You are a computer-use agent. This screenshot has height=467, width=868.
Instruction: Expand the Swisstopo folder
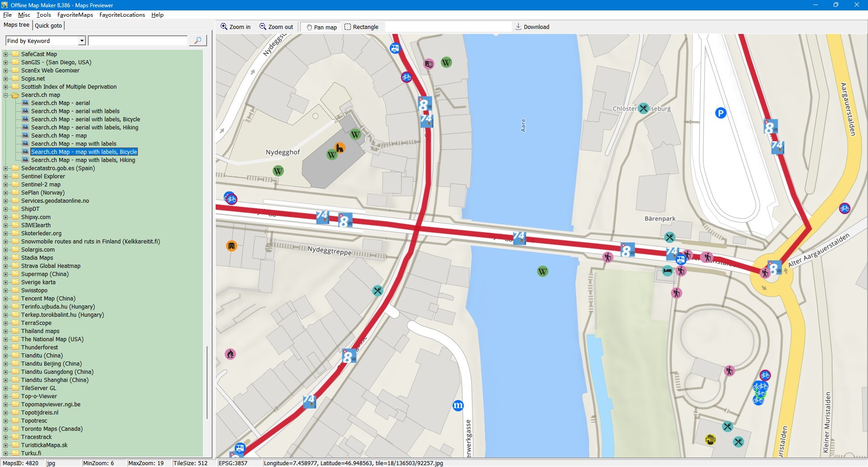pos(6,291)
